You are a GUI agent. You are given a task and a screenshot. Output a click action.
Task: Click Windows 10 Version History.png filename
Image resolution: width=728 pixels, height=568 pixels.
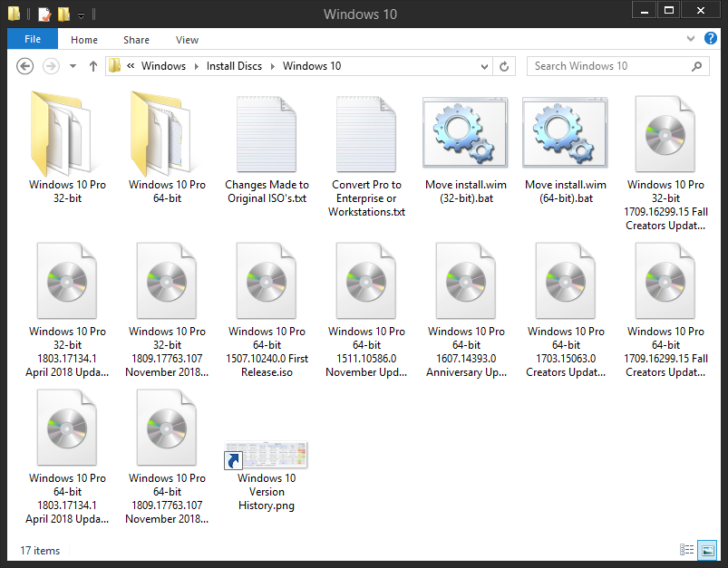(267, 491)
